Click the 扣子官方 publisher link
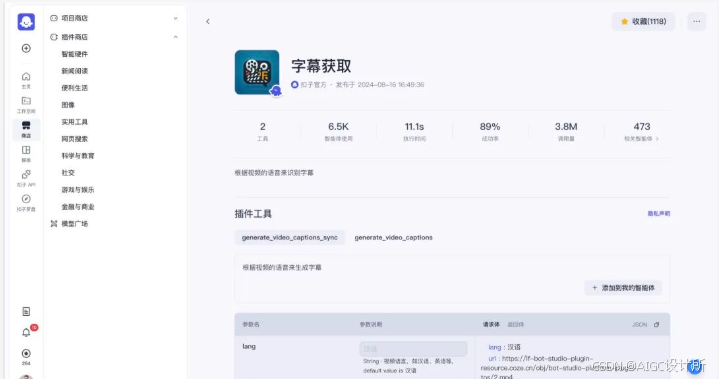The height and width of the screenshot is (379, 719). point(313,85)
